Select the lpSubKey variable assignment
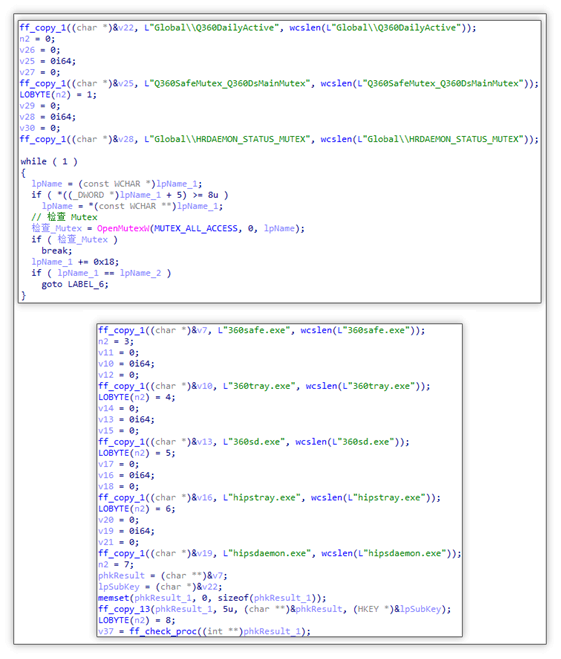 [160, 587]
